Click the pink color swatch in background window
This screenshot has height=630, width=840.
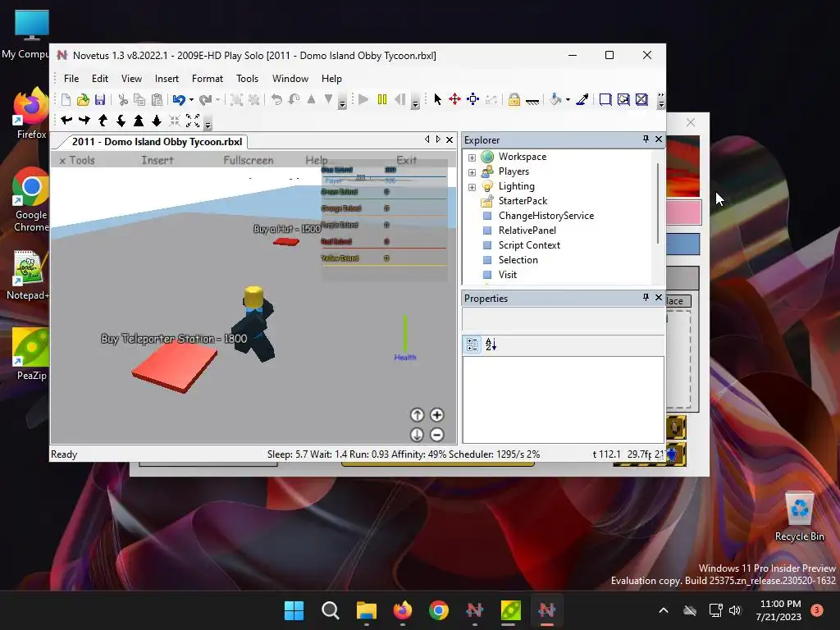pos(683,212)
